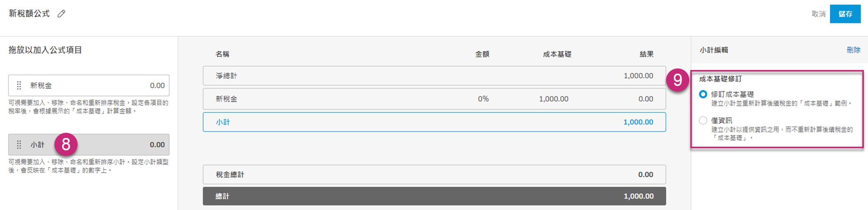Select 修訂成本基礎 radio option
868x210 pixels.
click(703, 94)
